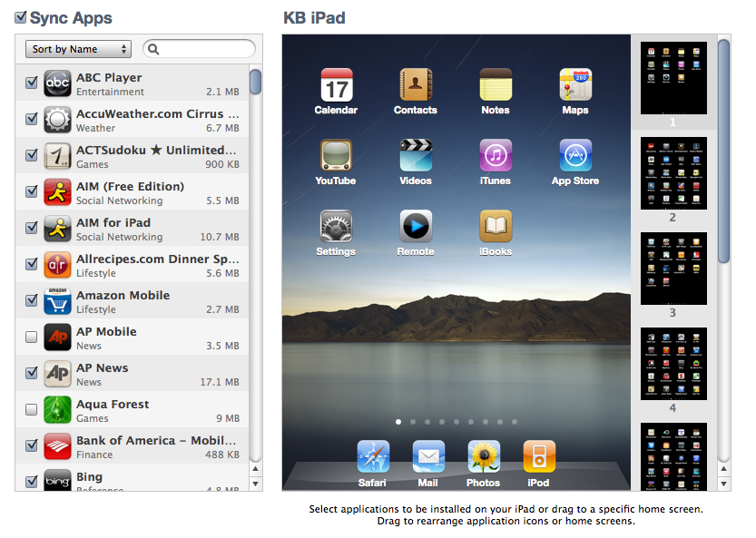Select the Photos icon in the dock

pyautogui.click(x=484, y=456)
